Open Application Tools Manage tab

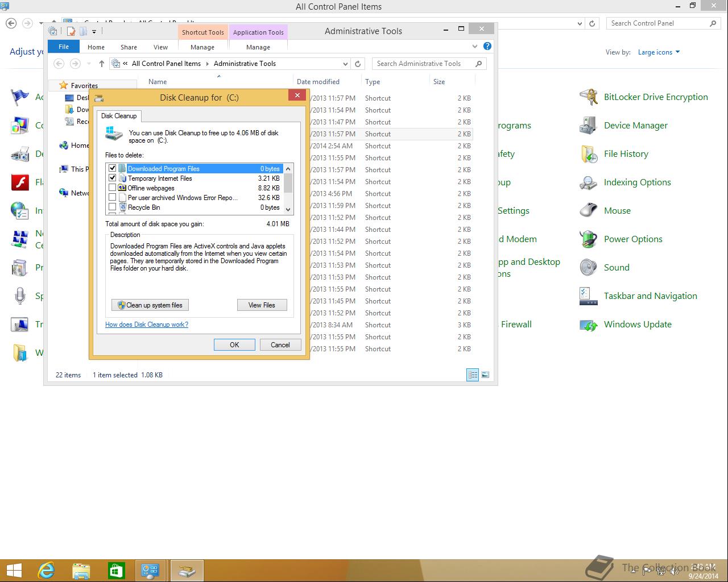pyautogui.click(x=258, y=47)
